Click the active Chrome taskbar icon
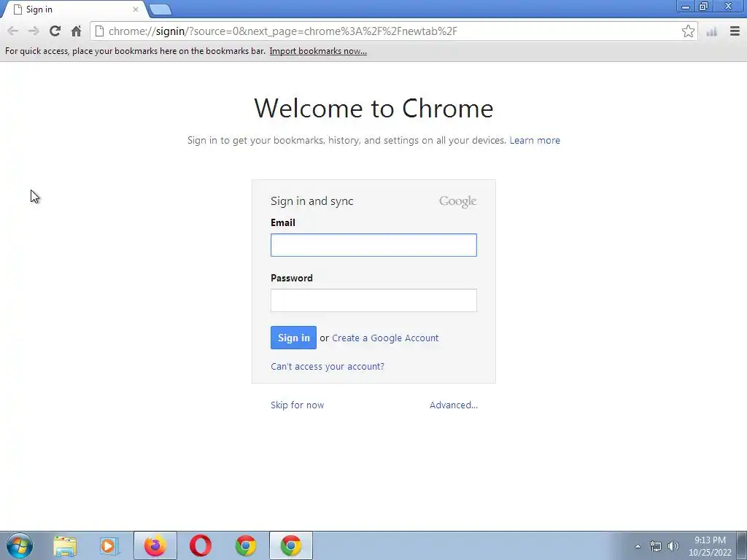 (x=291, y=545)
